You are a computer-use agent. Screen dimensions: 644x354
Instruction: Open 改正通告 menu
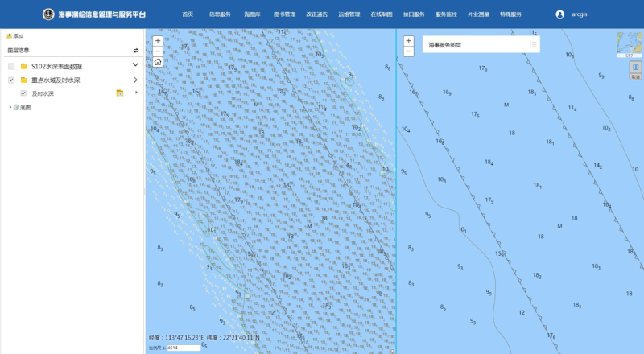[x=316, y=14]
